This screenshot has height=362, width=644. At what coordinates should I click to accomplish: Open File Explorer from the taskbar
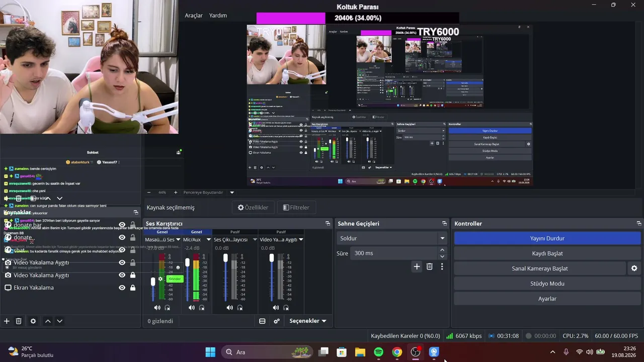360,352
